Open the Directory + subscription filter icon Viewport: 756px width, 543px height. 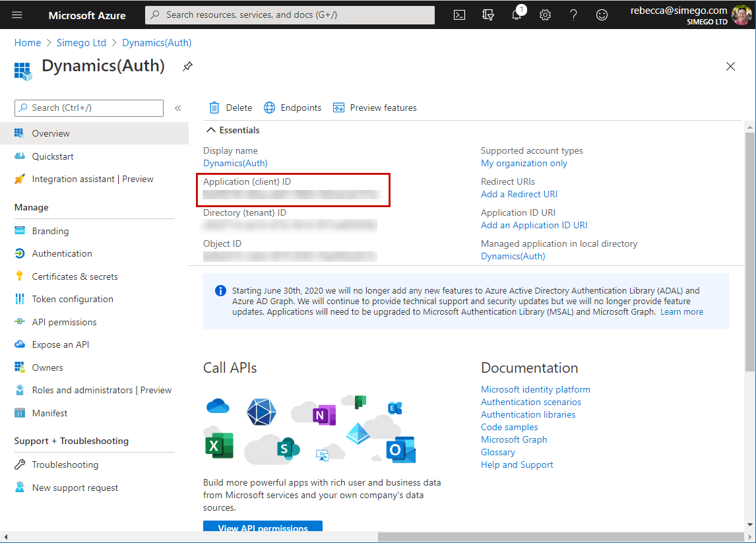(488, 15)
